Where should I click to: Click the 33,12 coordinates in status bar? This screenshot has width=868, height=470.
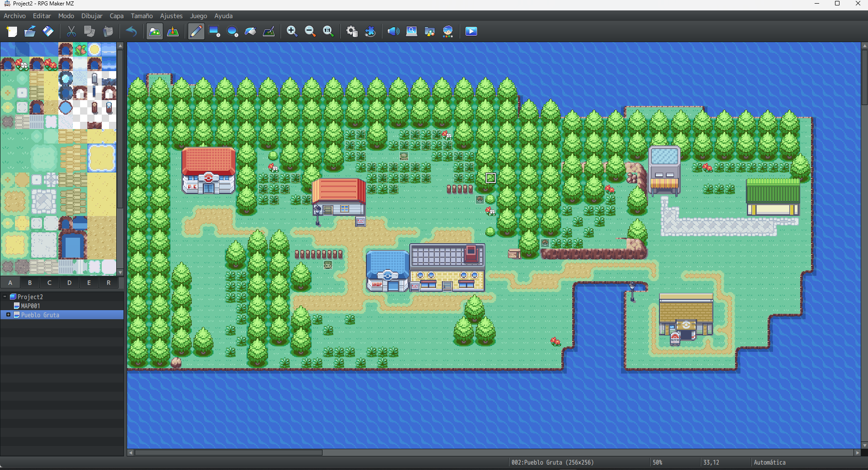711,462
